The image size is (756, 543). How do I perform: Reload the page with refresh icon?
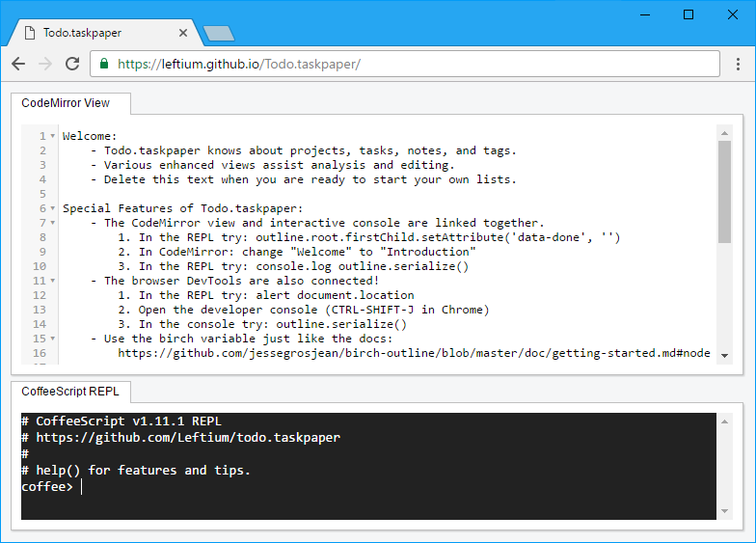[72, 64]
